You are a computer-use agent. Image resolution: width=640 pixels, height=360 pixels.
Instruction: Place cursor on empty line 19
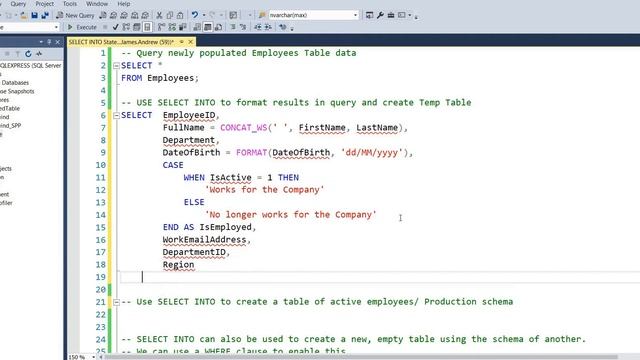pos(380,277)
